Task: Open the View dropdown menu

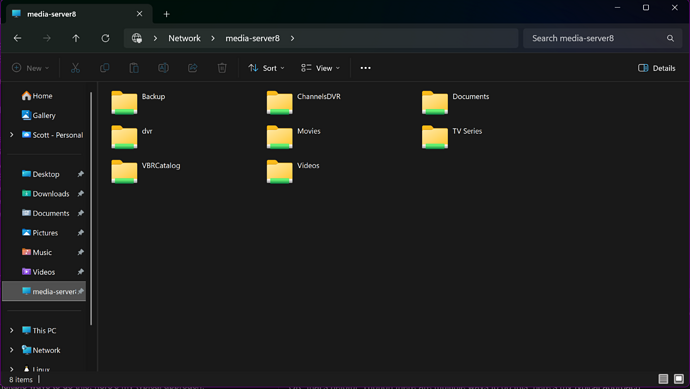Action: [x=320, y=68]
